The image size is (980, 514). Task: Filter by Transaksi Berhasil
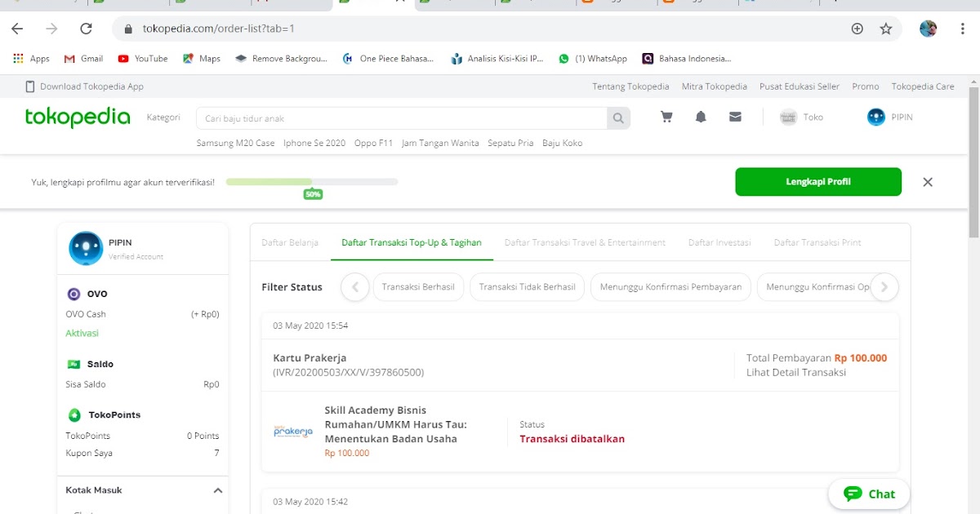tap(419, 287)
